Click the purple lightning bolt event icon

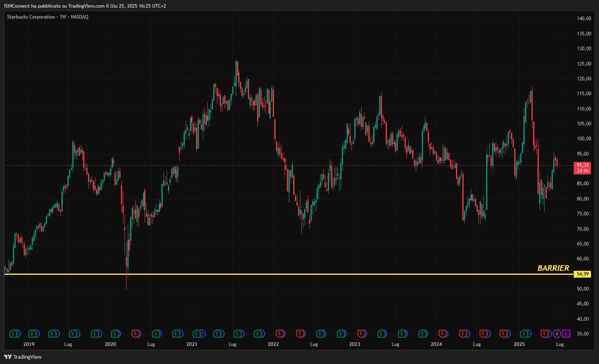[x=557, y=333]
